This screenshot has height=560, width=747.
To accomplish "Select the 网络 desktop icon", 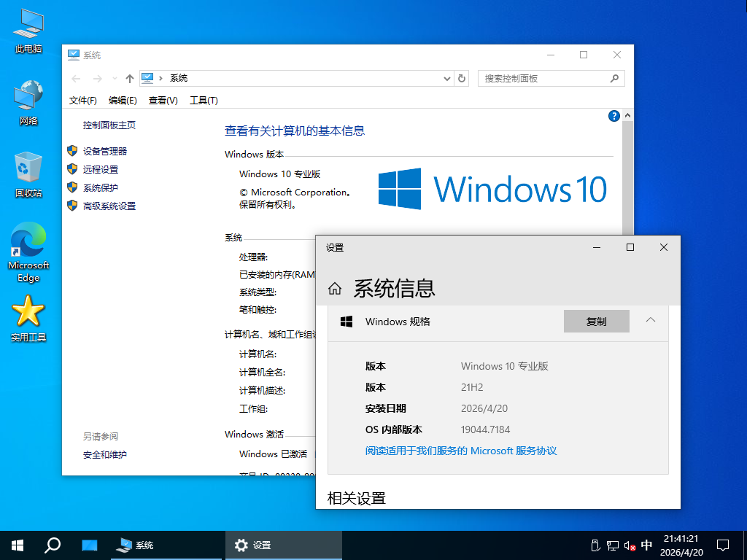I will tap(28, 103).
